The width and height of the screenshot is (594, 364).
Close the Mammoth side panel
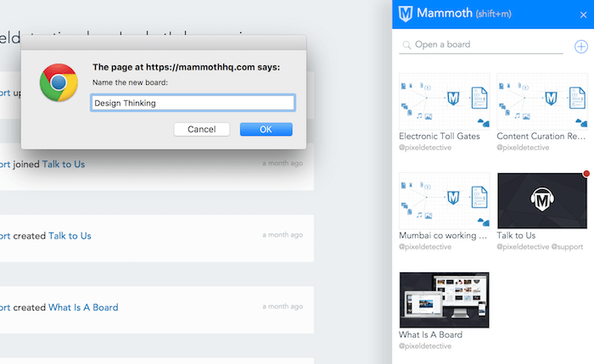[584, 14]
